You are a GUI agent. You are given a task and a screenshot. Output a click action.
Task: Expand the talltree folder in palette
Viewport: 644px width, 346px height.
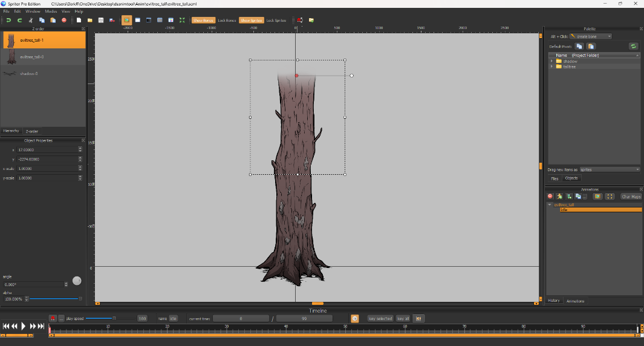pyautogui.click(x=551, y=67)
